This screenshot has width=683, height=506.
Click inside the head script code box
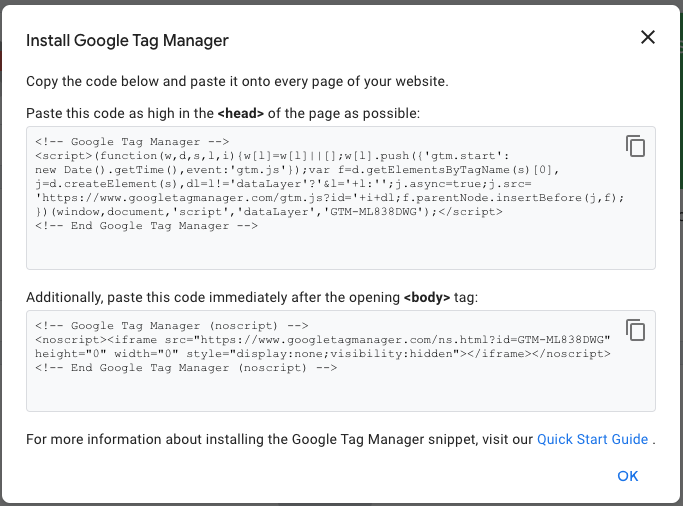(x=340, y=248)
